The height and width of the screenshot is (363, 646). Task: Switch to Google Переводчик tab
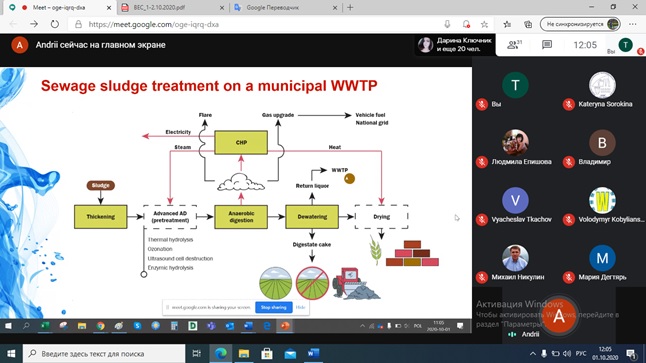(x=285, y=7)
